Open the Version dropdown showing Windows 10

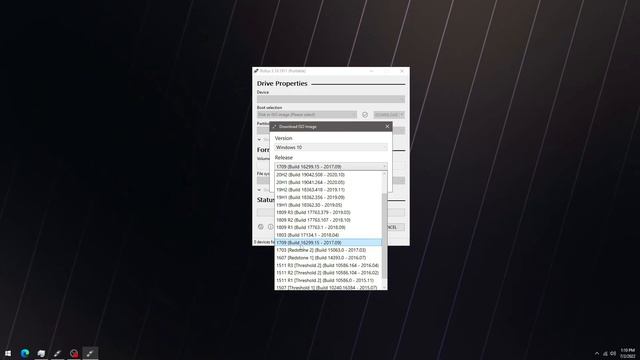click(x=331, y=147)
